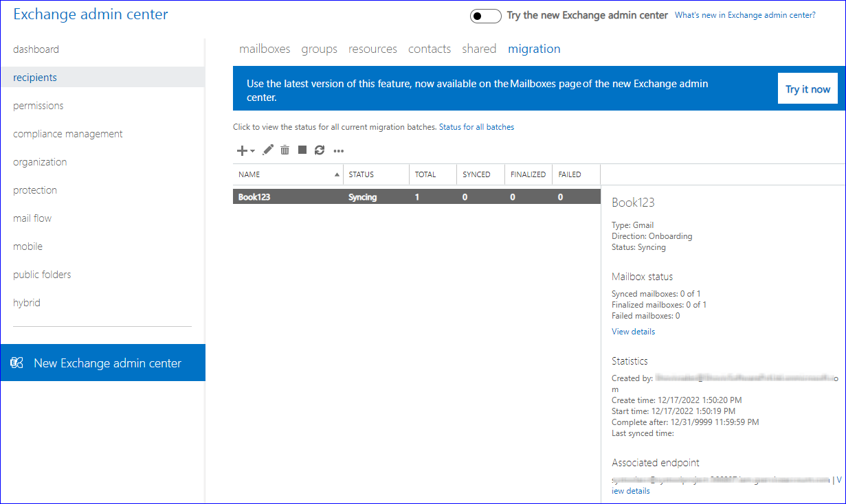Click 'Finalized mailboxes: 0 of 1' text
This screenshot has width=846, height=504.
click(659, 305)
